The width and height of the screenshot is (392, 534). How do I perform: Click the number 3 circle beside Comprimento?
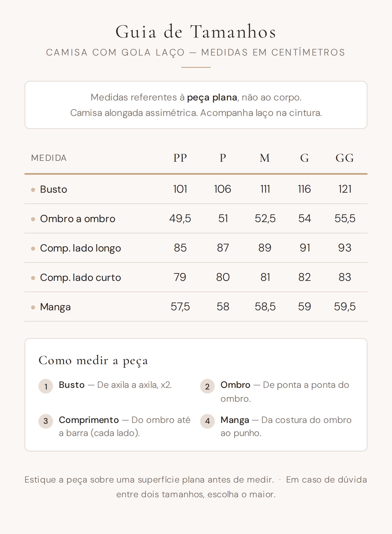pos(46,421)
